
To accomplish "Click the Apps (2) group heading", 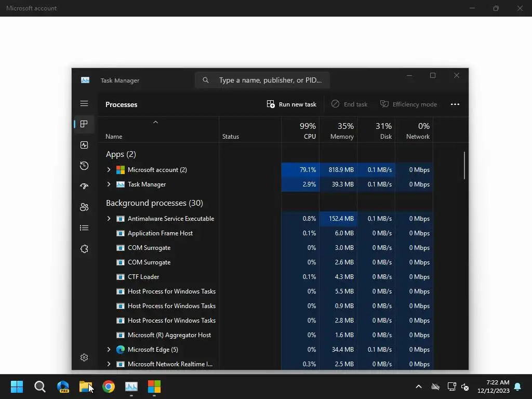I will [121, 154].
